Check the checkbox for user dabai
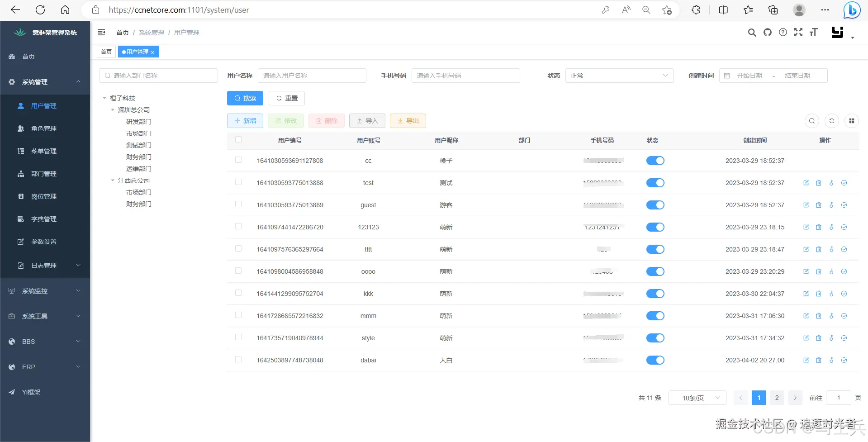Screen dimensions: 868x442 coord(238,360)
